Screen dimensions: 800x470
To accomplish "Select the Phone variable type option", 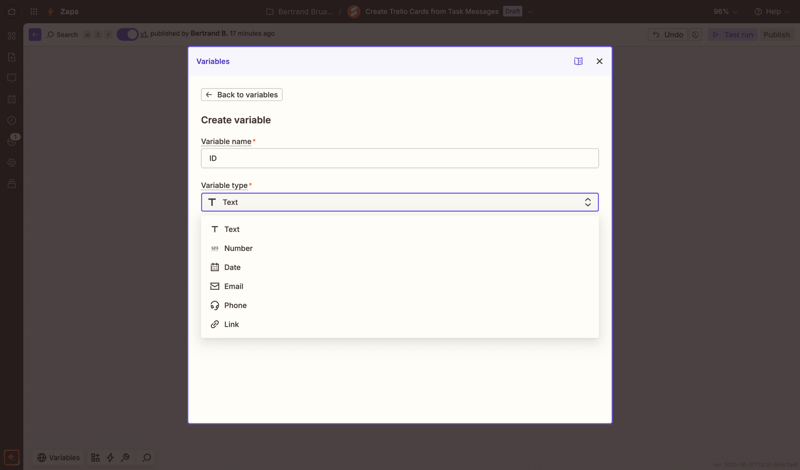I will pyautogui.click(x=399, y=305).
